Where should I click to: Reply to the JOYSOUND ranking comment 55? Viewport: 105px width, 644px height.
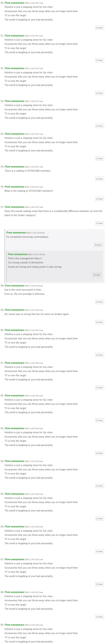100,179
